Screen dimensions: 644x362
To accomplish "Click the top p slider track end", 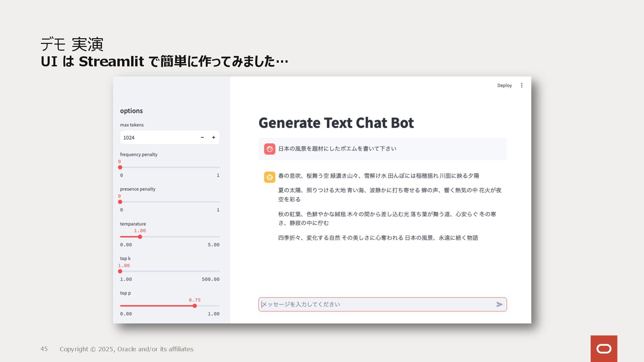I will pyautogui.click(x=218, y=306).
